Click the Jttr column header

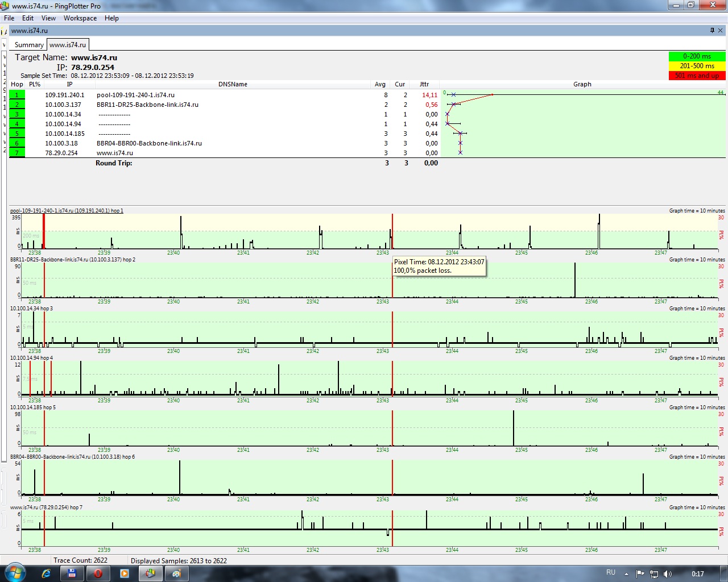424,84
